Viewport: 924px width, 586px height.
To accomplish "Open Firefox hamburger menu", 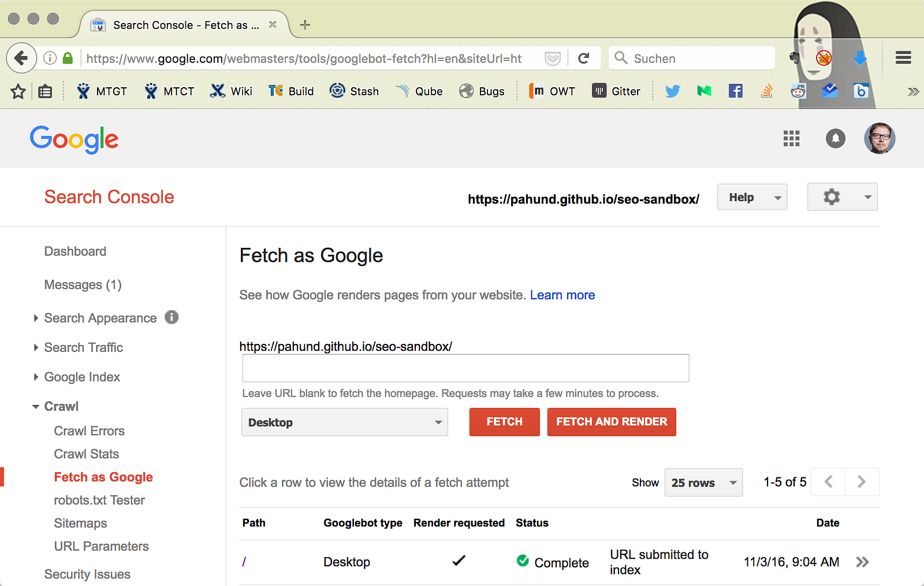I will click(x=903, y=58).
